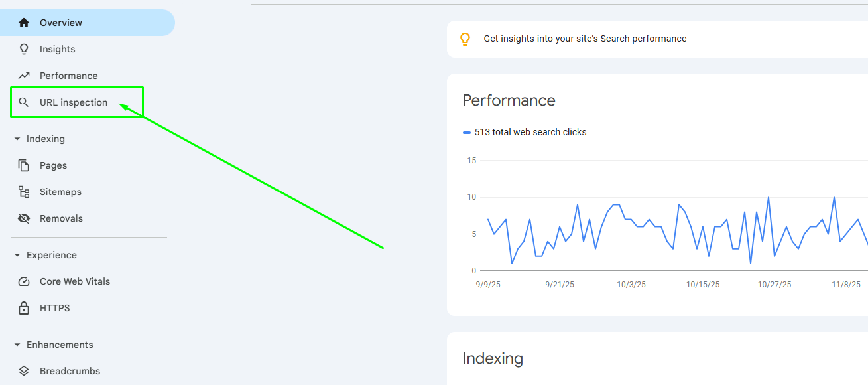
Task: Click the Removals crossed-eye icon
Action: click(x=24, y=218)
